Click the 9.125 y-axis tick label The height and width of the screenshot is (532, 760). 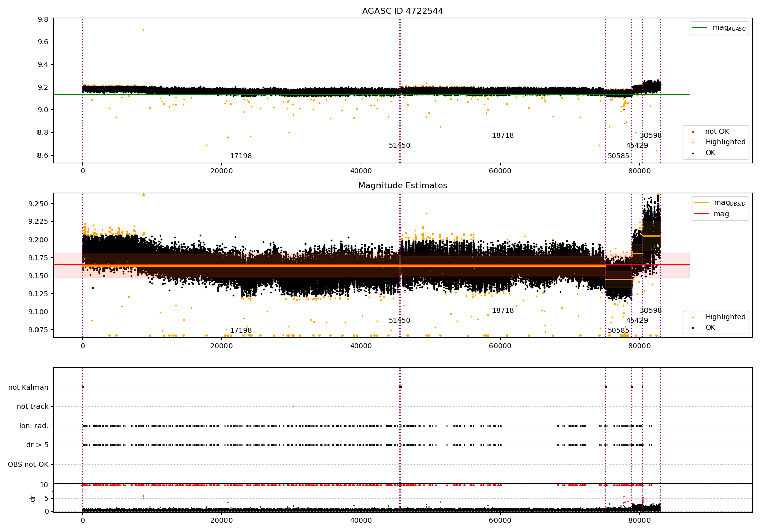coord(39,294)
